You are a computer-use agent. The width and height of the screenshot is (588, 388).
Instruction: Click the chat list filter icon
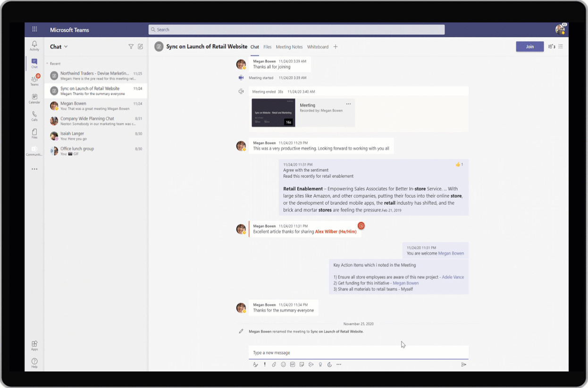pyautogui.click(x=131, y=47)
